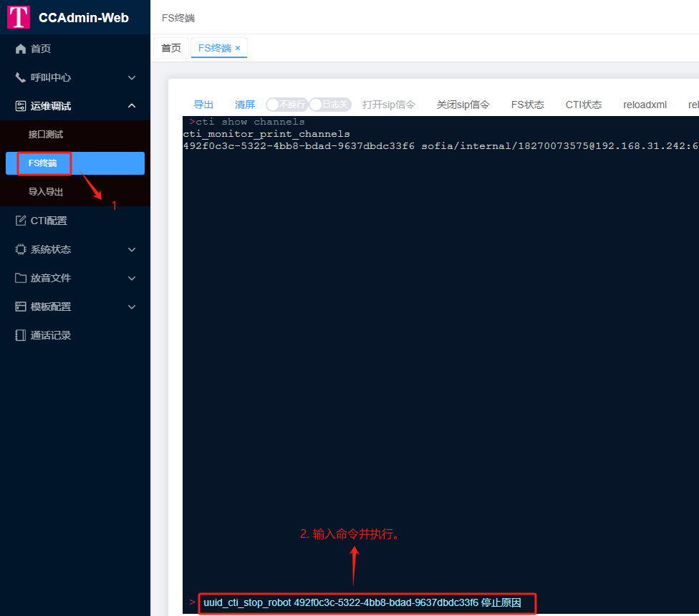Screen dimensions: 699x616
Task: Click the reloadxml button
Action: pyautogui.click(x=645, y=105)
